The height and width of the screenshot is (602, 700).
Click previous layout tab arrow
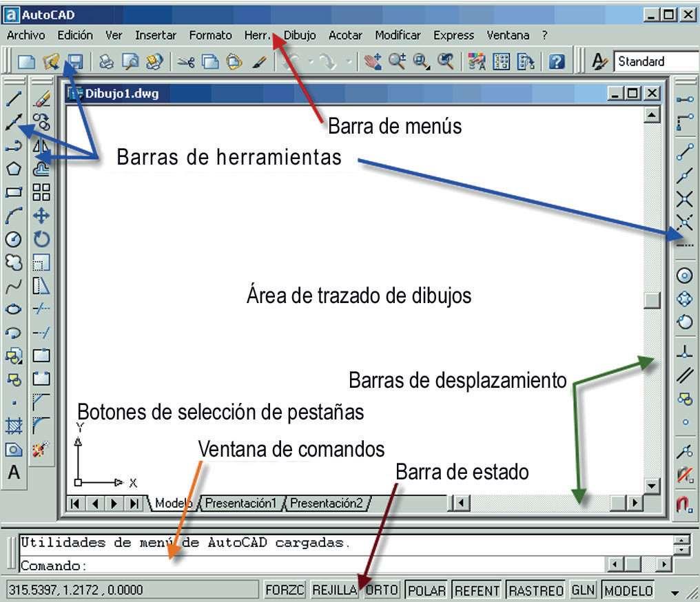[x=94, y=504]
